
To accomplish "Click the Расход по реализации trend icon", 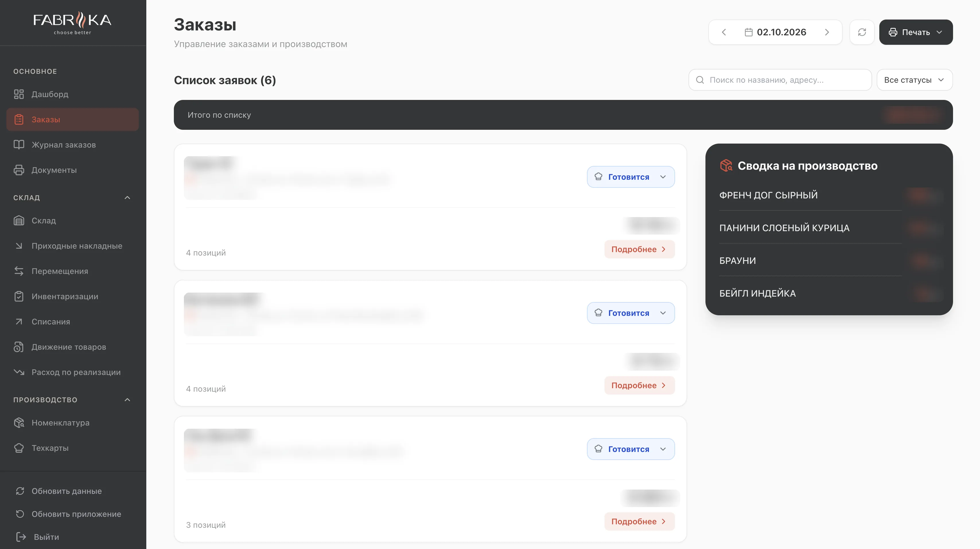I will pyautogui.click(x=19, y=372).
